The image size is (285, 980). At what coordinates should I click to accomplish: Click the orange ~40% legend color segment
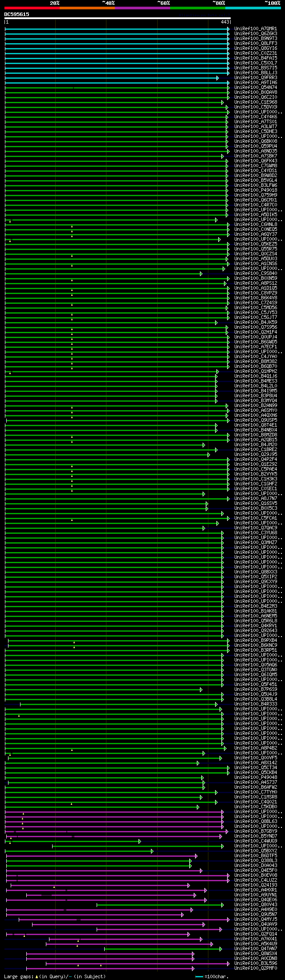tap(87, 8)
